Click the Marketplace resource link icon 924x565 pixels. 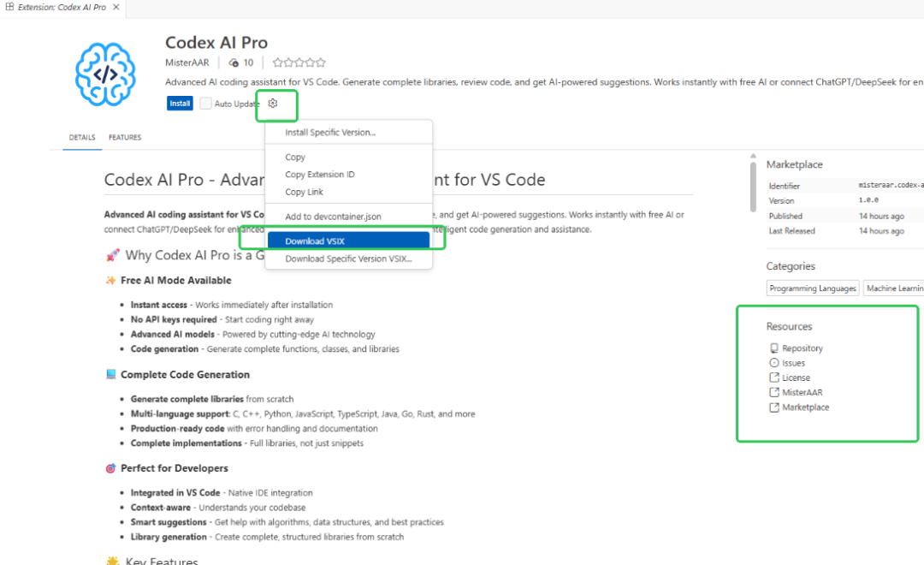click(774, 407)
